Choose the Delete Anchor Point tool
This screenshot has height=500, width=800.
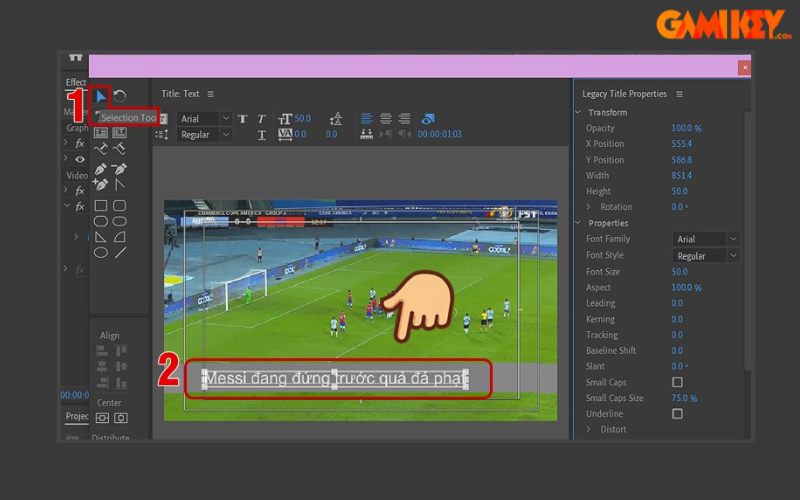tap(119, 168)
